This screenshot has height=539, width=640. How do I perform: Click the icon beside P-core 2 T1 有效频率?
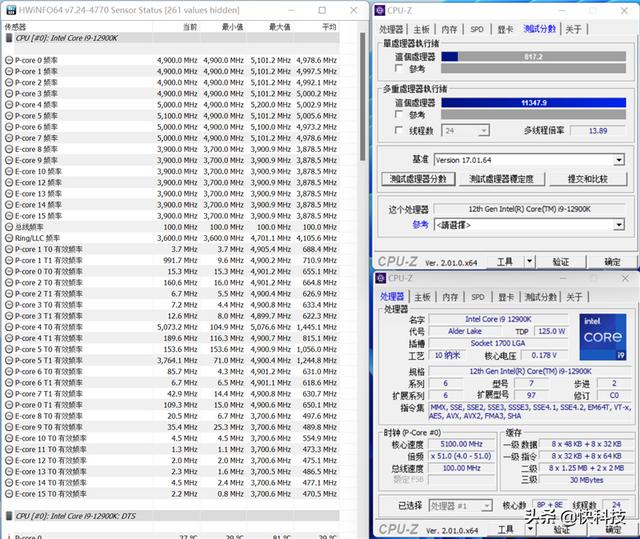coord(9,294)
